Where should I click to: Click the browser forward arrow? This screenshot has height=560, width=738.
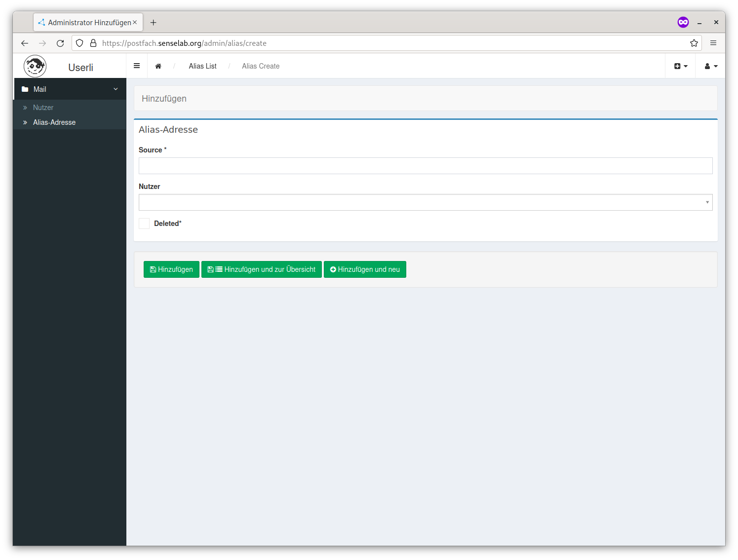click(42, 43)
